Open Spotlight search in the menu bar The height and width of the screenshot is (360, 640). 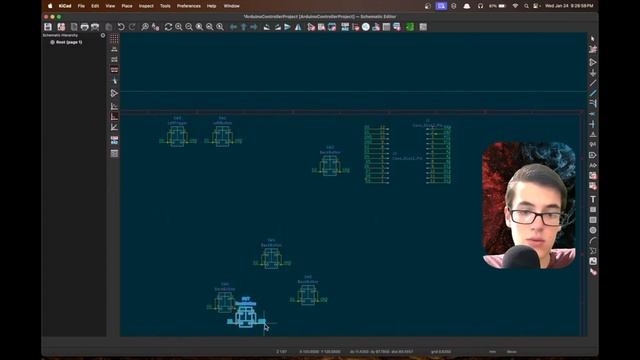526,6
